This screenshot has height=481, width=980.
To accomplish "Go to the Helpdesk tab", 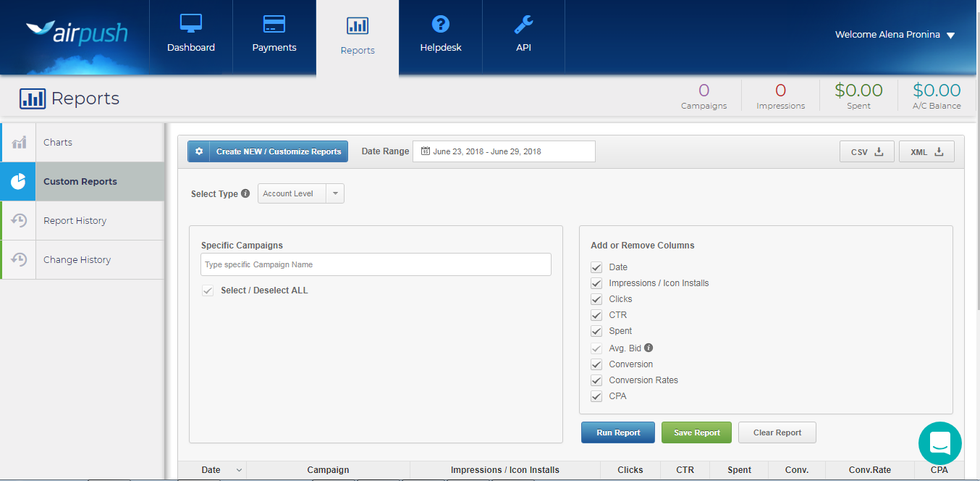I will tap(441, 36).
